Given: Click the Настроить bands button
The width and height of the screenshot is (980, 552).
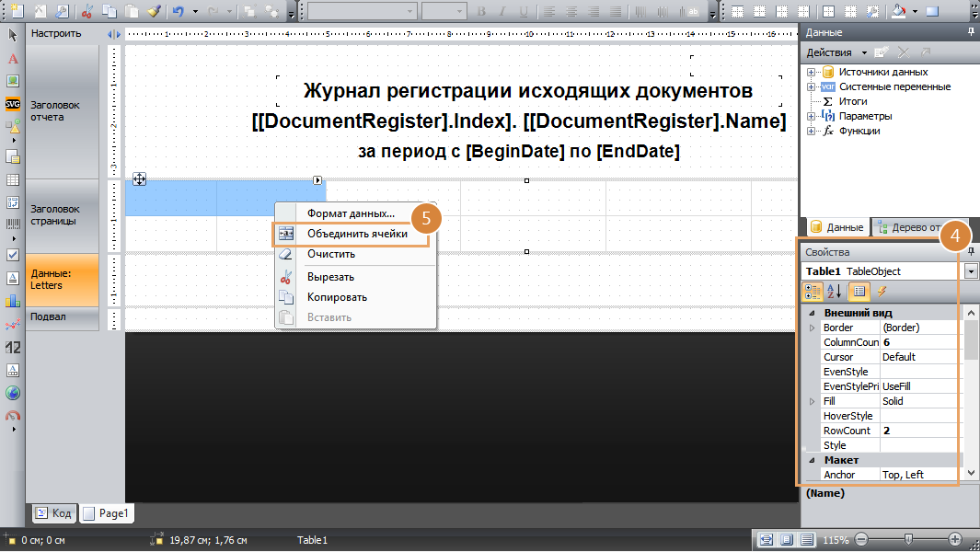Looking at the screenshot, I should point(56,33).
